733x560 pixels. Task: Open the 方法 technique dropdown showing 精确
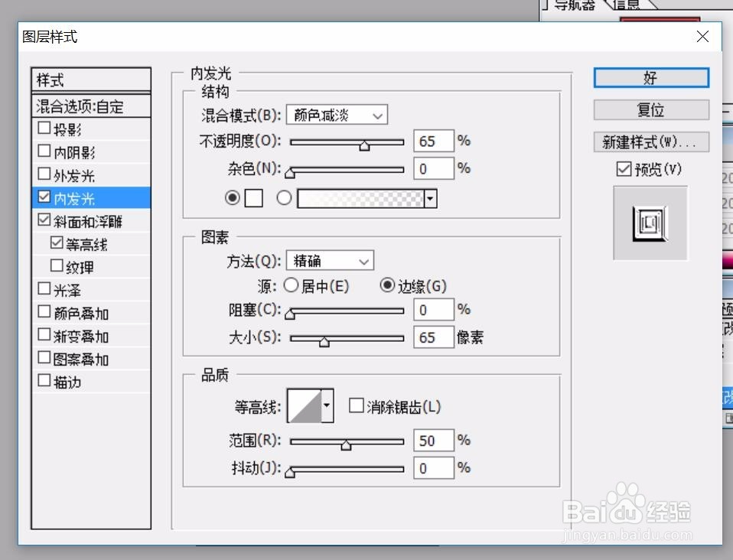coord(329,260)
